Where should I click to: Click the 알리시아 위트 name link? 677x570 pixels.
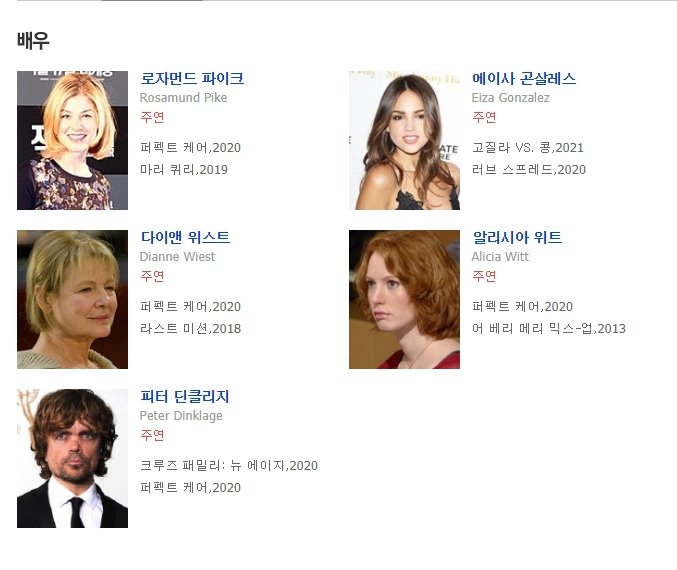point(517,237)
